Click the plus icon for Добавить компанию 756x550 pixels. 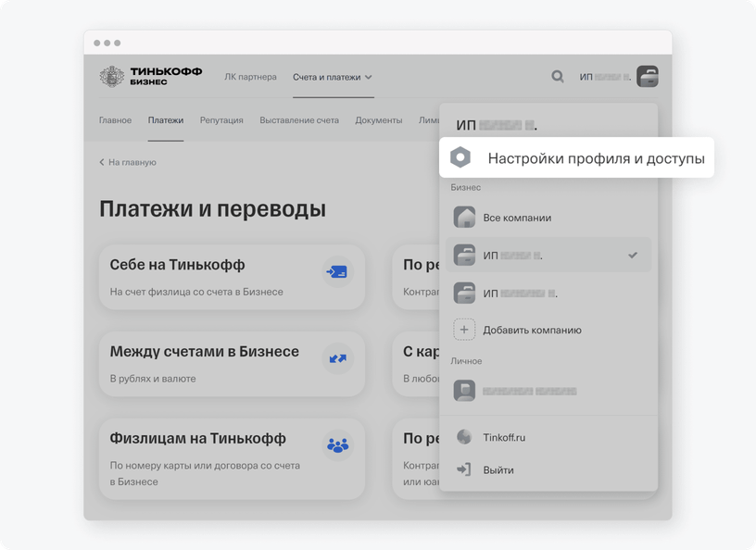464,330
